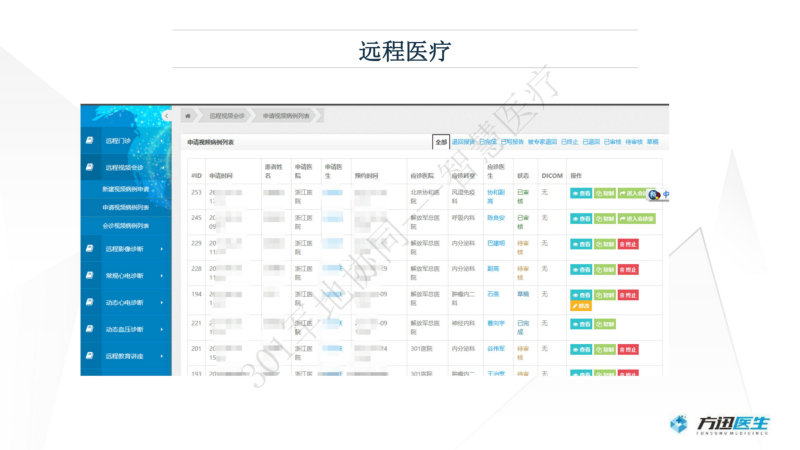Open consulting doctor link in row 221
This screenshot has height=450, width=800.
(495, 323)
